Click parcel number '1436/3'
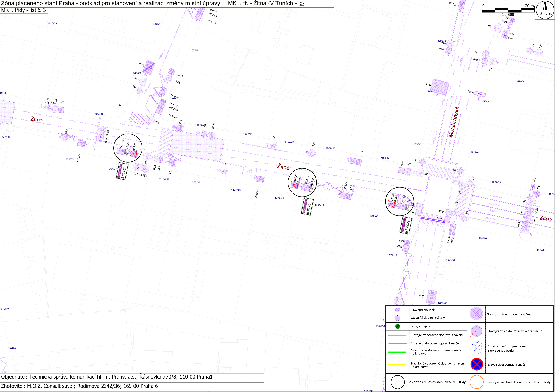Image resolution: width=555 pixels, height=392 pixels. point(137,73)
